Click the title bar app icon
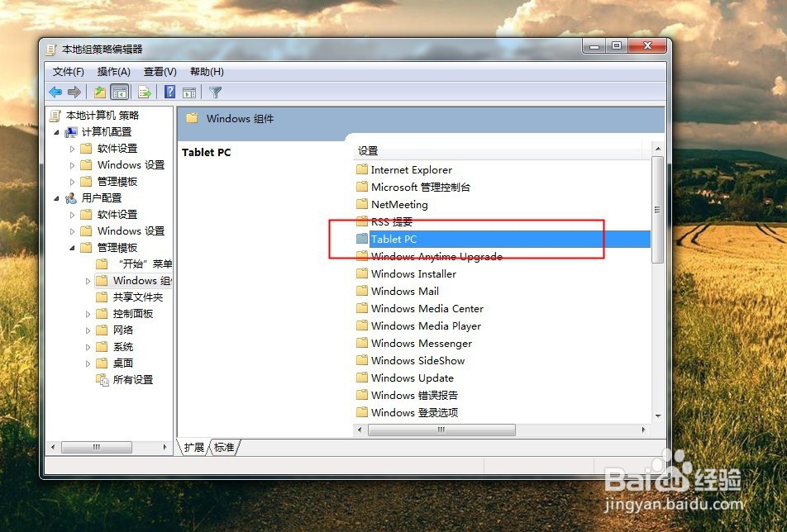The width and height of the screenshot is (787, 532). [51, 50]
